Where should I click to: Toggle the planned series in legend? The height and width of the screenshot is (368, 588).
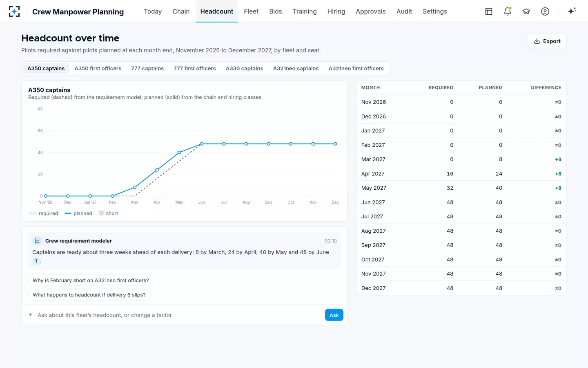point(78,213)
